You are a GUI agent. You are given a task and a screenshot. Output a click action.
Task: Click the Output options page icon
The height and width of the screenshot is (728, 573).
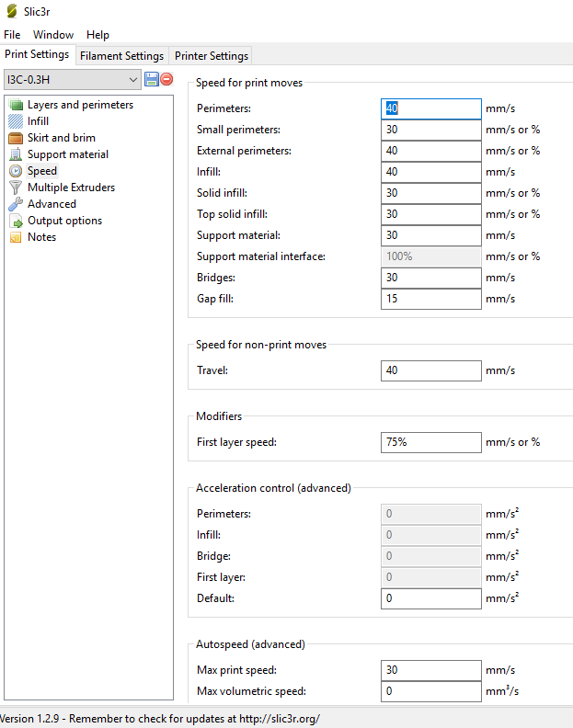[x=16, y=221]
